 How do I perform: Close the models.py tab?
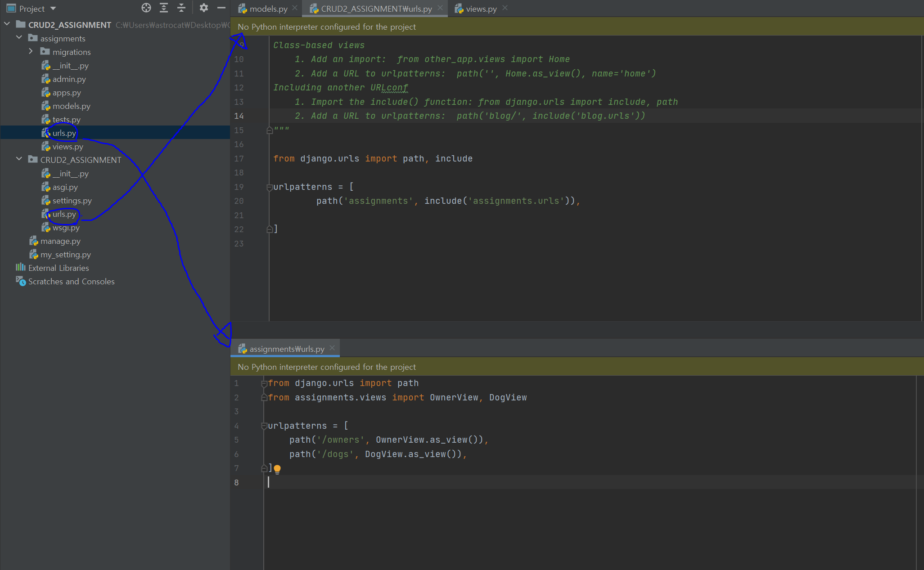(295, 8)
